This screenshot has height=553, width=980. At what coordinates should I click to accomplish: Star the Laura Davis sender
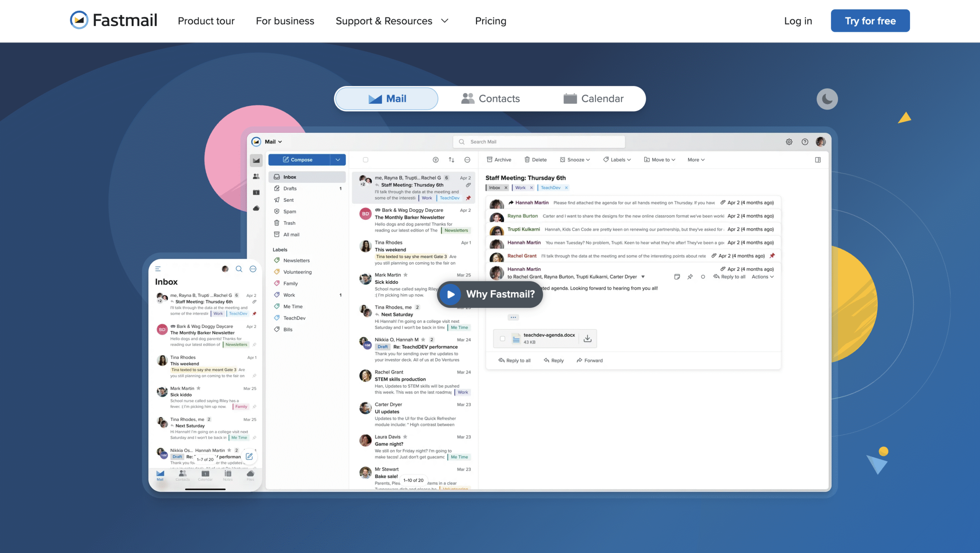(405, 437)
